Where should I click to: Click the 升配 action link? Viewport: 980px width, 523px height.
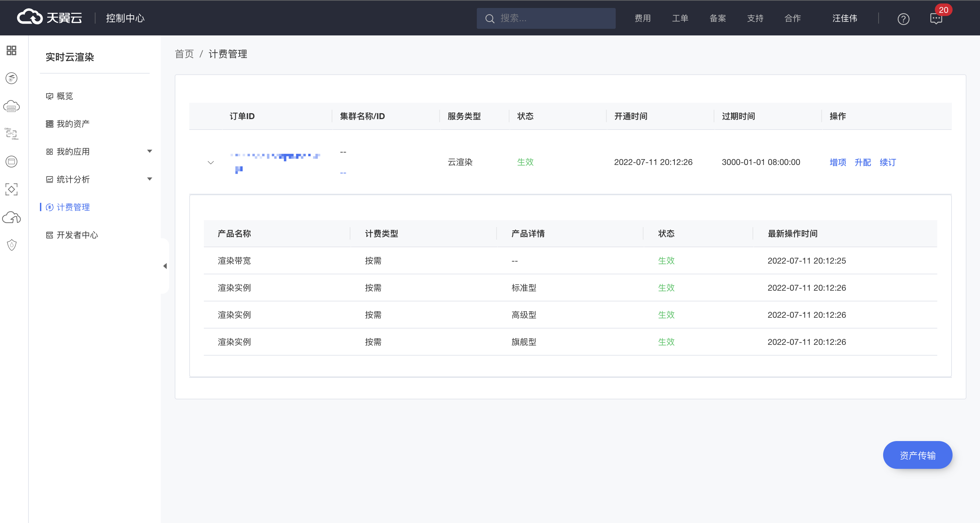pyautogui.click(x=863, y=163)
